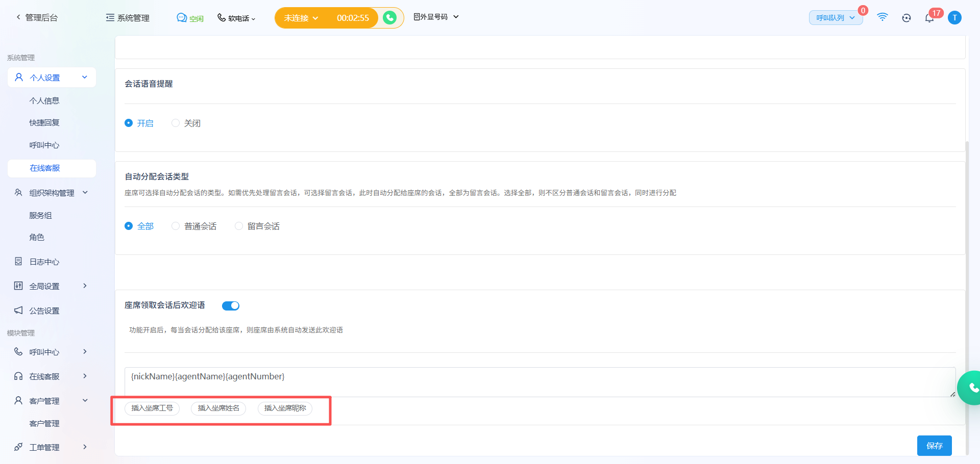980x464 pixels.
Task: Turn on 会话语音提醒 with 开启 radio
Action: point(129,123)
